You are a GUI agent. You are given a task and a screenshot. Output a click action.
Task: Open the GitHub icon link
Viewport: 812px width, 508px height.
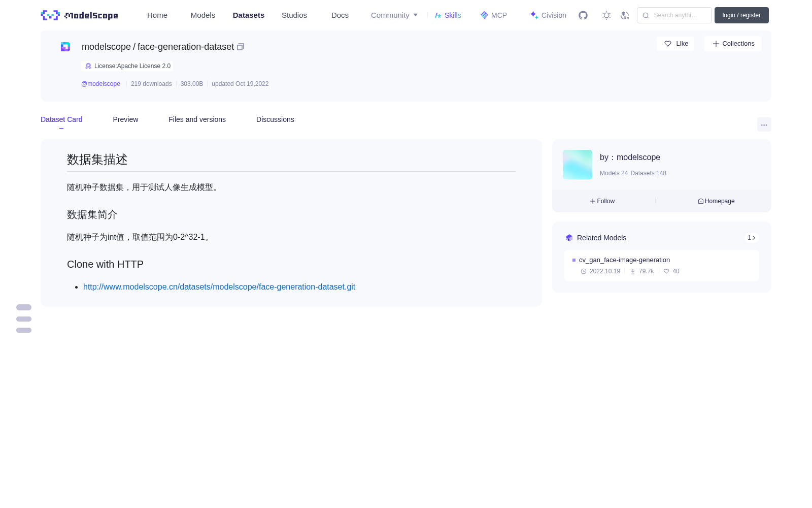tap(583, 15)
